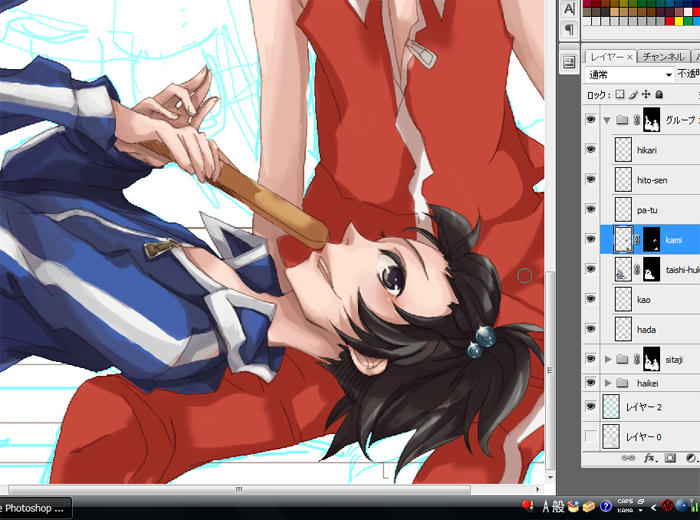700x520 pixels.
Task: Click mask link chain on sitaji group
Action: pos(638,359)
